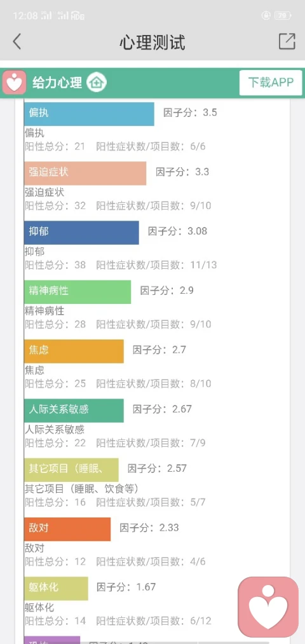Tap the 躯体化 factor bar
305x644 pixels.
56,588
